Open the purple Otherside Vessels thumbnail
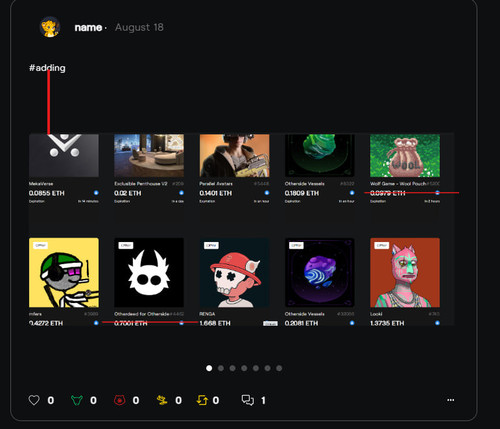This screenshot has width=500, height=429. coord(320,272)
